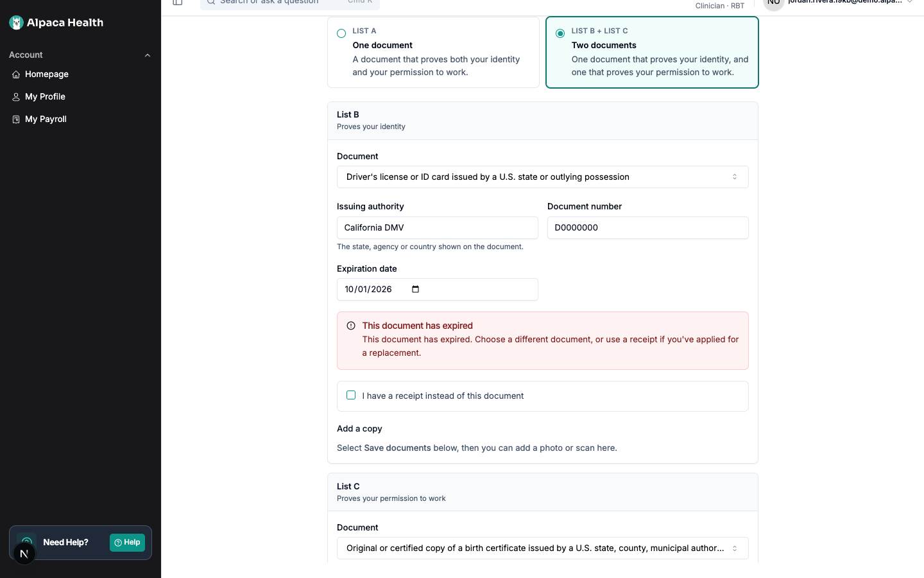Select List A one document option

433,52
